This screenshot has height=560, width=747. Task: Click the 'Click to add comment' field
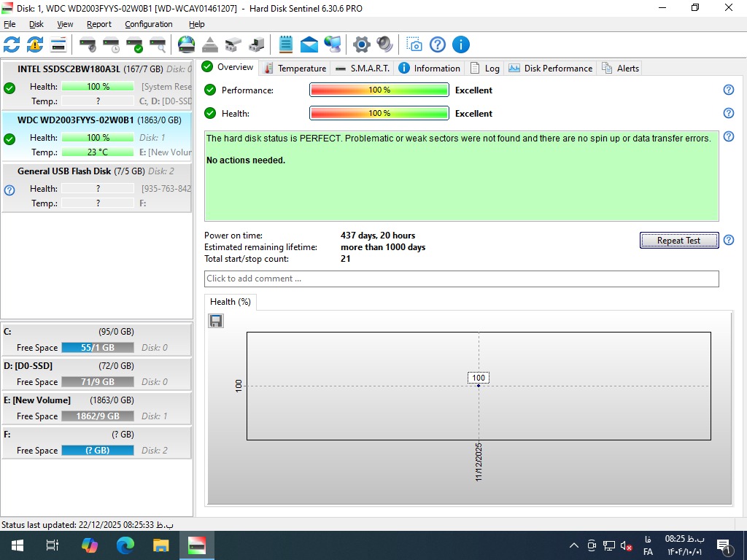(x=461, y=279)
